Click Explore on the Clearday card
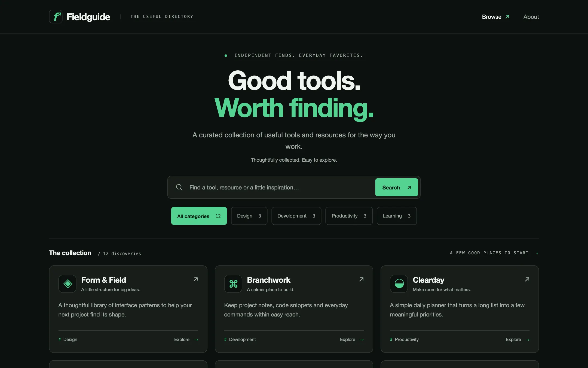The width and height of the screenshot is (588, 368). [518, 339]
